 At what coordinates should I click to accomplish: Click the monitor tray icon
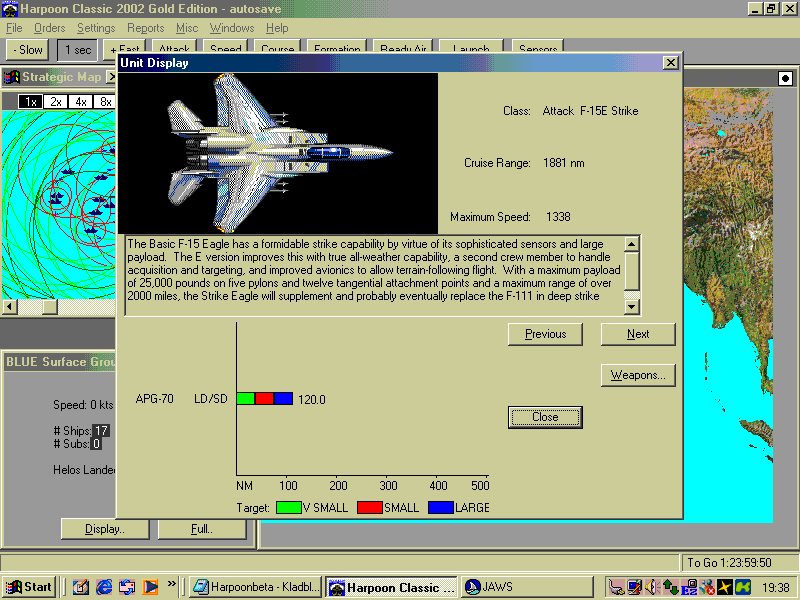point(634,587)
